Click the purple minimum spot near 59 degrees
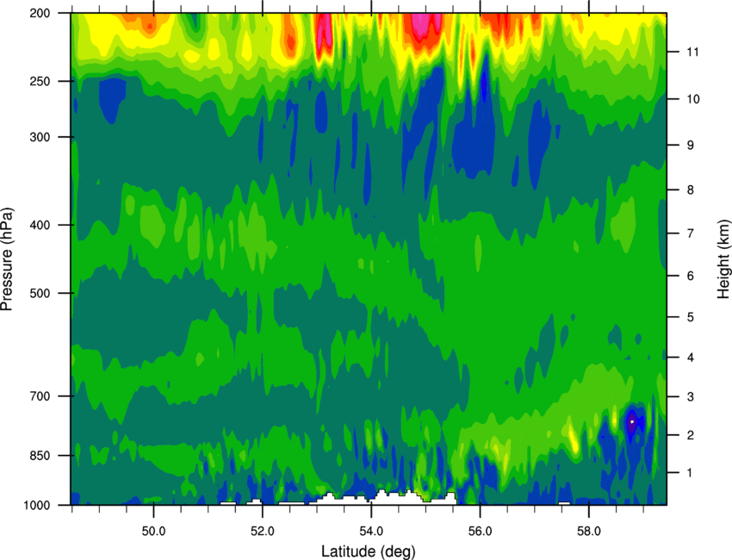Viewport: 732px width, 560px height. click(631, 422)
